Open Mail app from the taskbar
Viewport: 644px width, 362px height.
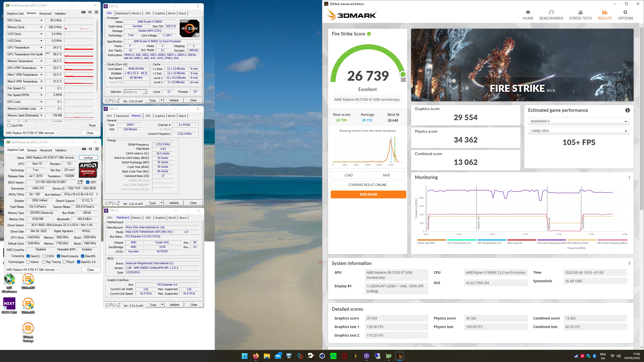click(x=278, y=356)
